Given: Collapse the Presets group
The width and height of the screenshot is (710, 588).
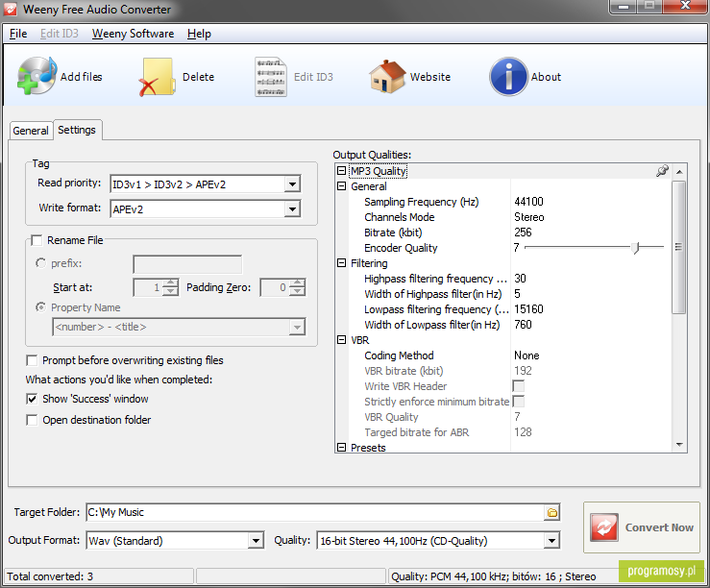Looking at the screenshot, I should coord(341,447).
